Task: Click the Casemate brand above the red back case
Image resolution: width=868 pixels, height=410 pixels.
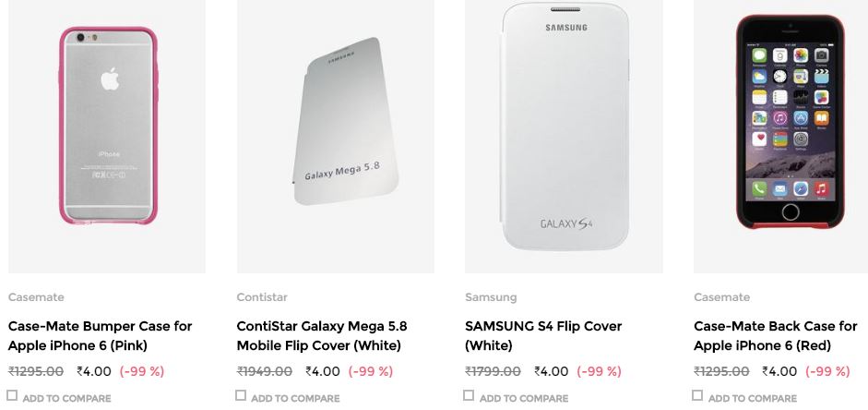Action: point(721,297)
